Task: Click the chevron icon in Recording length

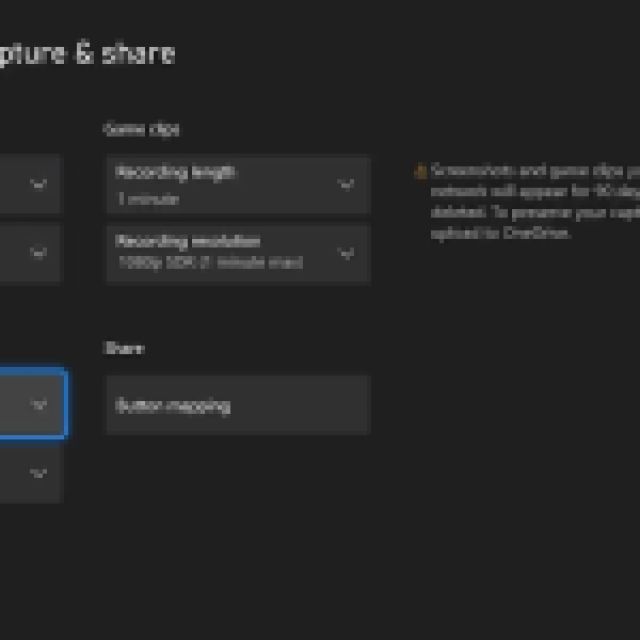Action: click(x=346, y=184)
